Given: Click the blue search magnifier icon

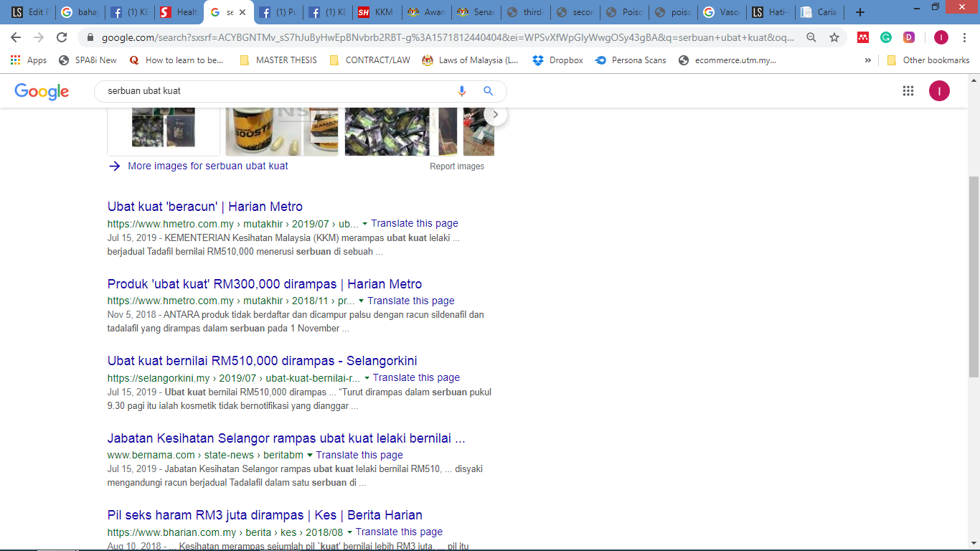Looking at the screenshot, I should coord(488,91).
